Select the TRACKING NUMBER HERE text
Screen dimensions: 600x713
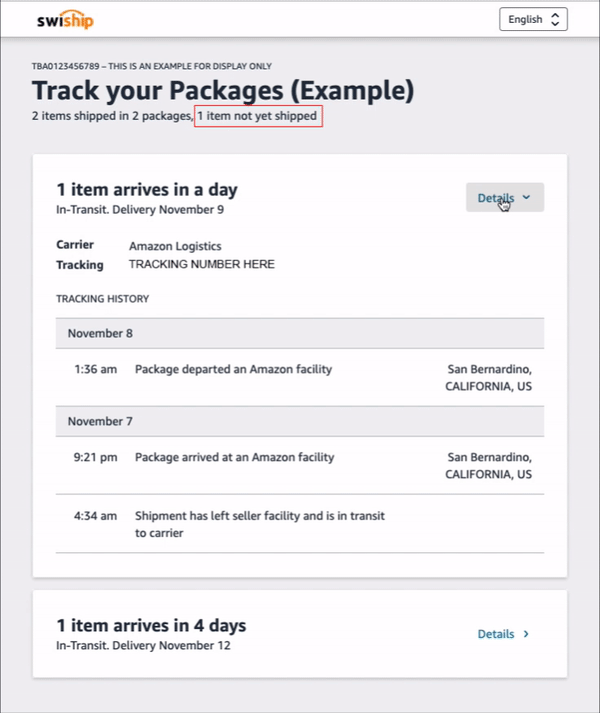(x=202, y=265)
